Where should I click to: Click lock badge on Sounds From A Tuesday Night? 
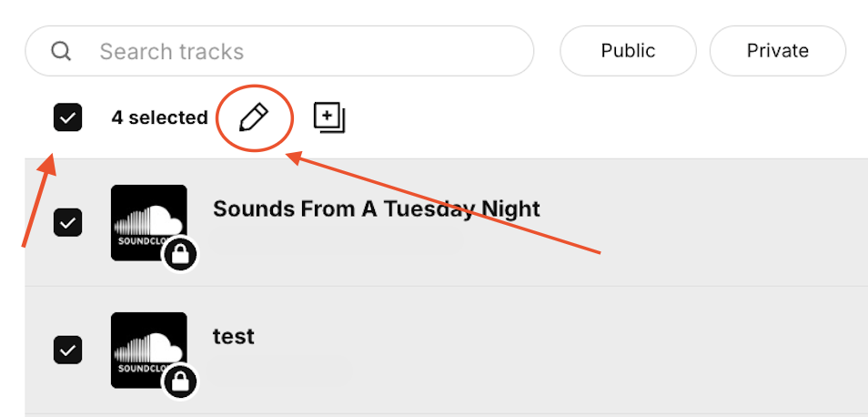point(180,257)
